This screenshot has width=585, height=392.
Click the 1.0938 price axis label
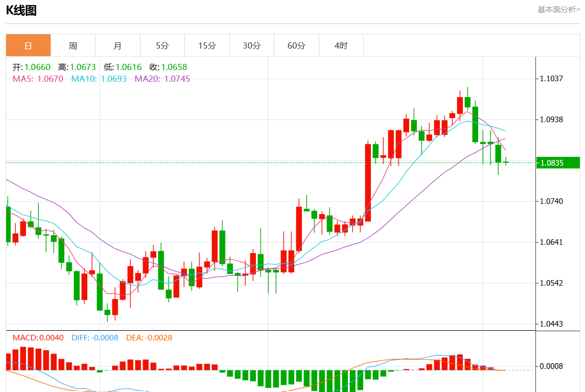(551, 120)
